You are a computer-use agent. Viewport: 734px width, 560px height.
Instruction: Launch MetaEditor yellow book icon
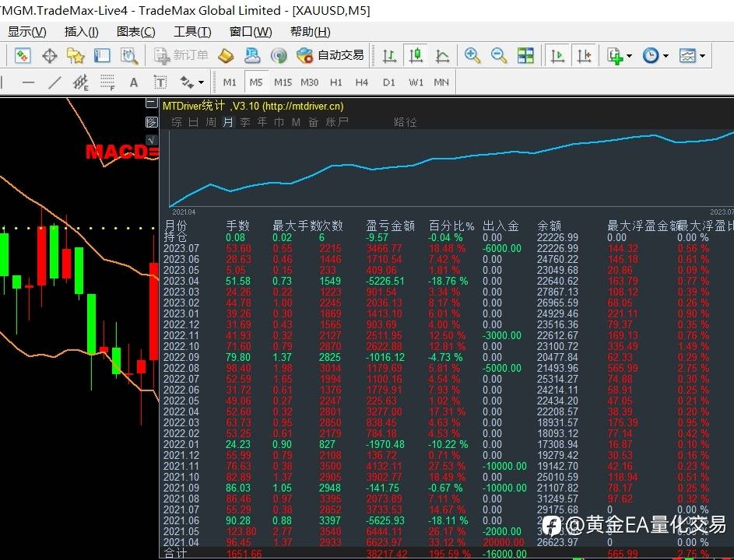point(226,56)
